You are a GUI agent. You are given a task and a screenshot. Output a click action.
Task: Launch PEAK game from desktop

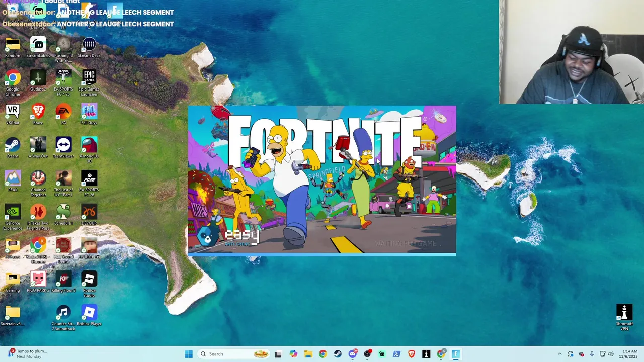(13, 182)
